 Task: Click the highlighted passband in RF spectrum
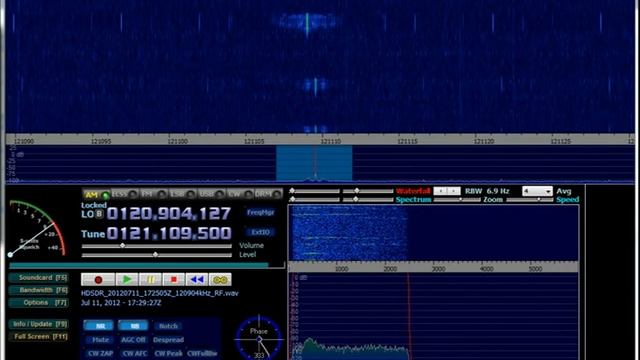pos(314,163)
